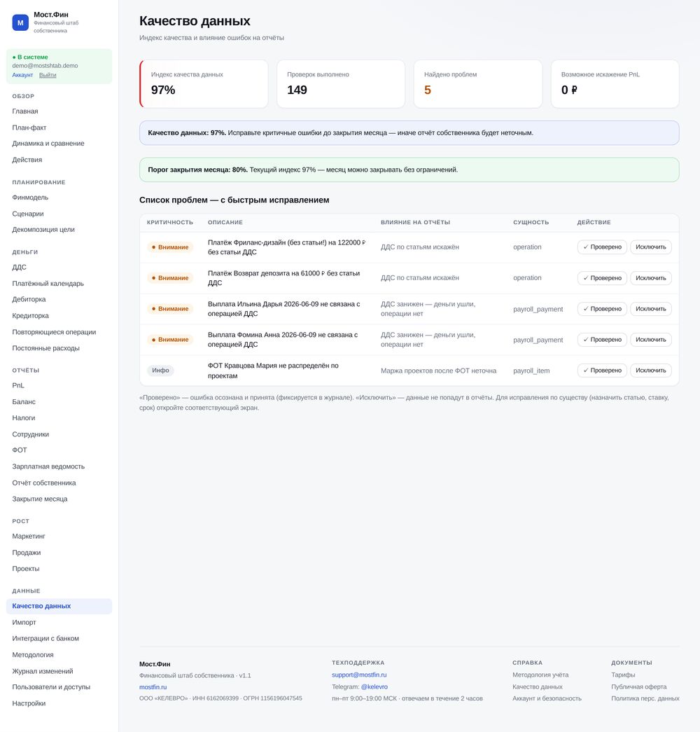Click the Проверок выполнено 149 card
Image resolution: width=700 pixels, height=732 pixels.
click(341, 84)
